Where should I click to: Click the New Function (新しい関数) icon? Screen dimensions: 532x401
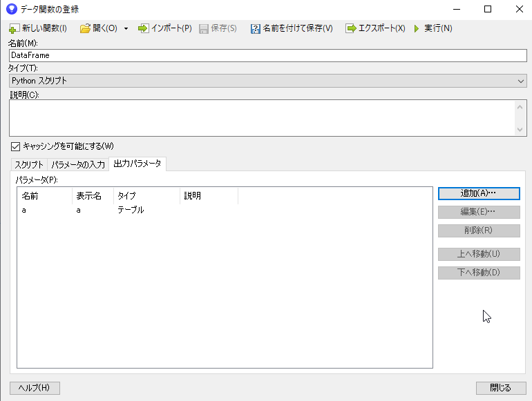point(14,28)
